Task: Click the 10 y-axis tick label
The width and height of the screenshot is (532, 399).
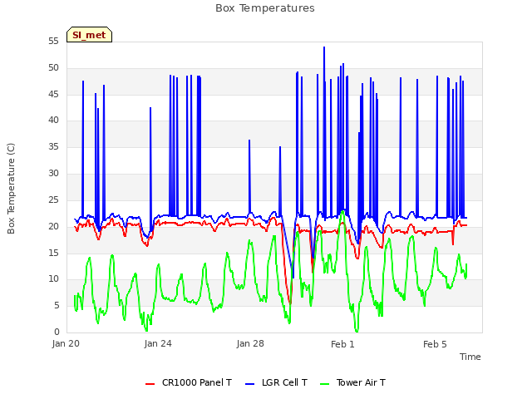Action: click(x=53, y=279)
